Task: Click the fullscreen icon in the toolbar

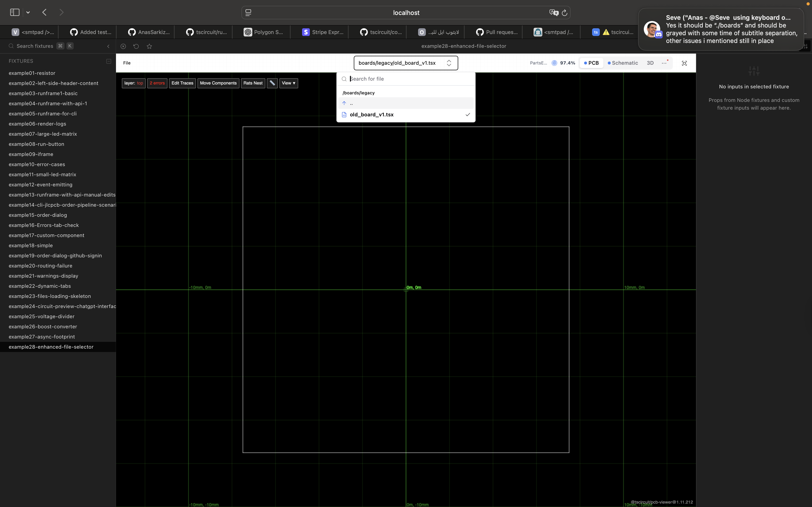Action: click(x=684, y=63)
